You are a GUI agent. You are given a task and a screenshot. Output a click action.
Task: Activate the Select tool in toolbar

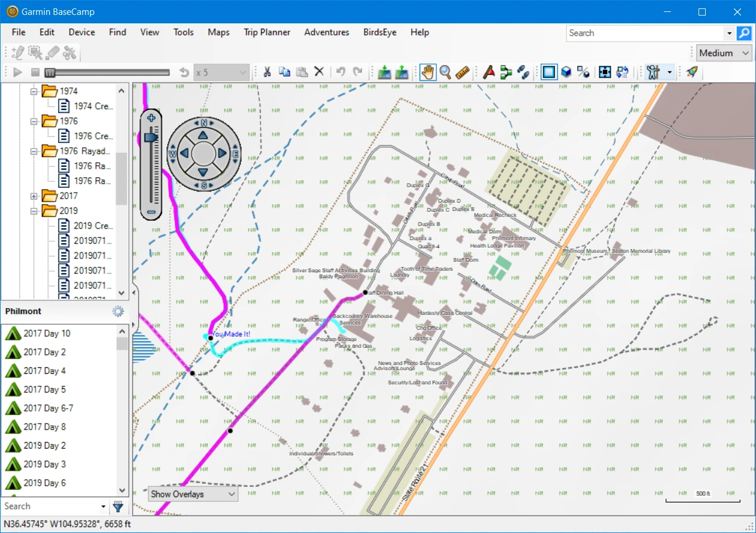[x=35, y=53]
